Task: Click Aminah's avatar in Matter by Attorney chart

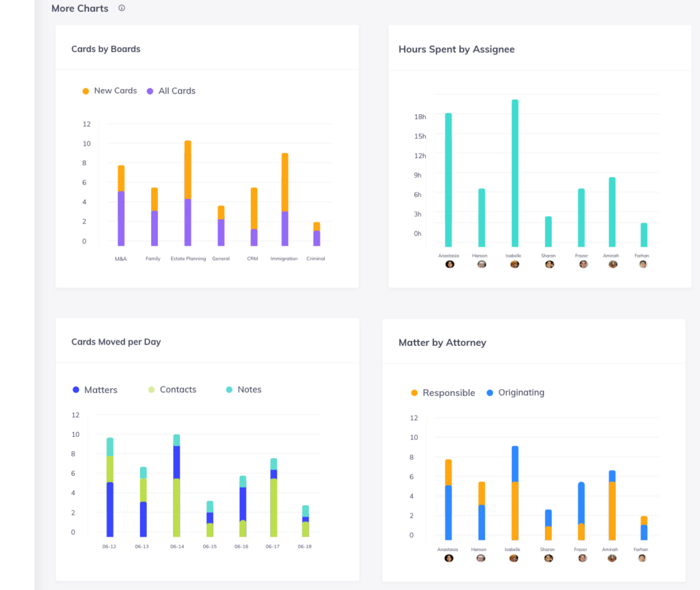Action: 612,558
